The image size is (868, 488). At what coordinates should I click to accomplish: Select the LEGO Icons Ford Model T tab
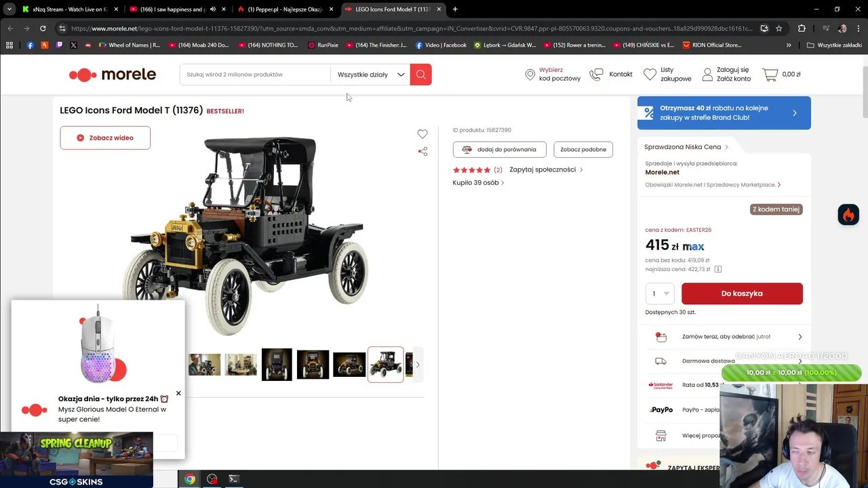coord(392,9)
